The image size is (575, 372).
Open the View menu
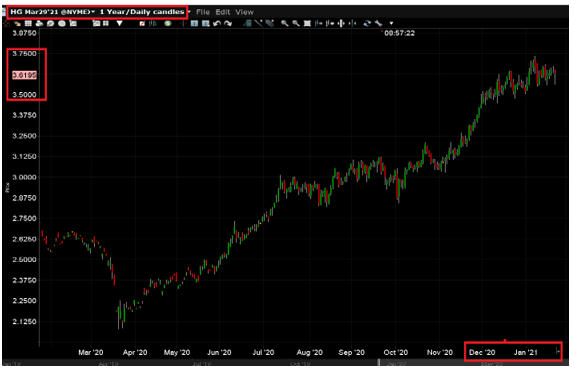tap(244, 12)
